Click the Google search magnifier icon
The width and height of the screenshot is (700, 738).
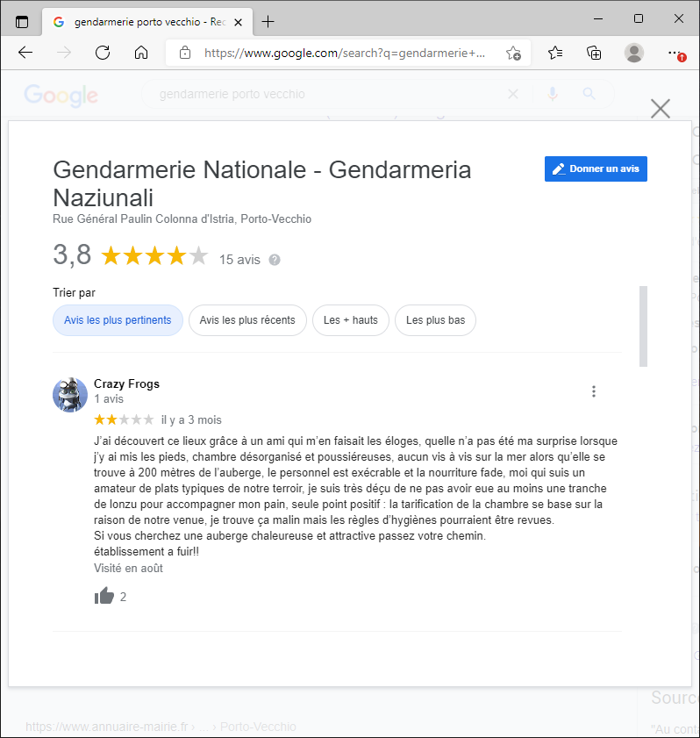pyautogui.click(x=589, y=94)
